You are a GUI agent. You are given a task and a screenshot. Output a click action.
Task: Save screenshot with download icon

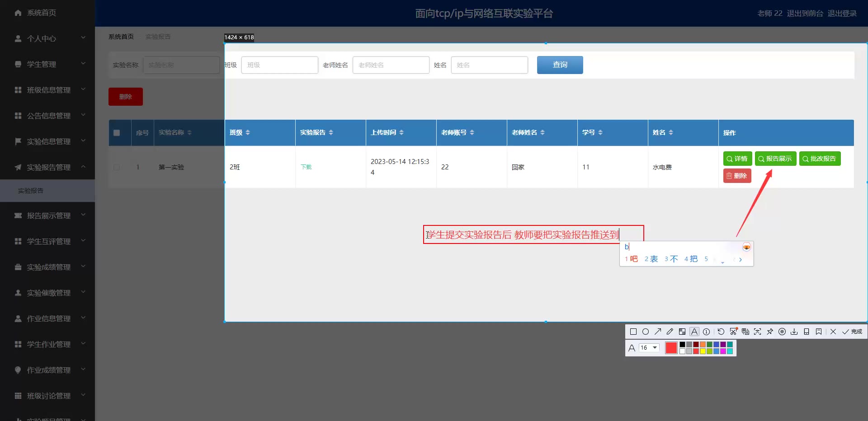pyautogui.click(x=794, y=332)
